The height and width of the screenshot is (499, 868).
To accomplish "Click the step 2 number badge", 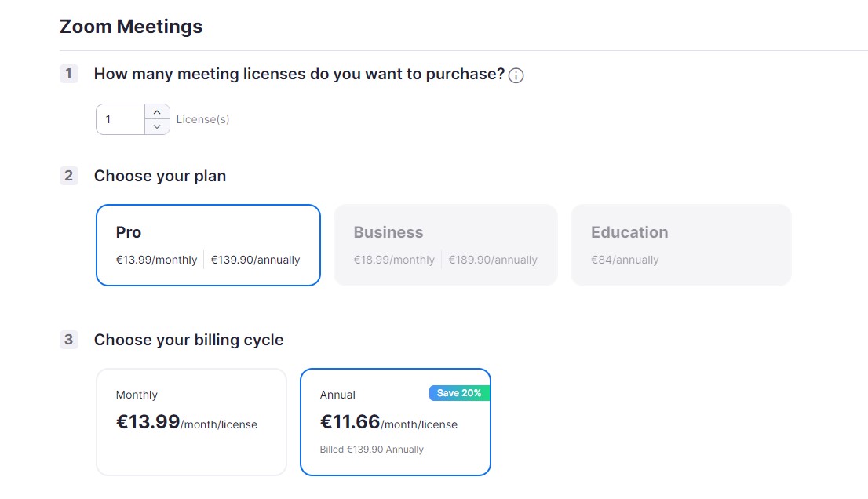I will [68, 176].
